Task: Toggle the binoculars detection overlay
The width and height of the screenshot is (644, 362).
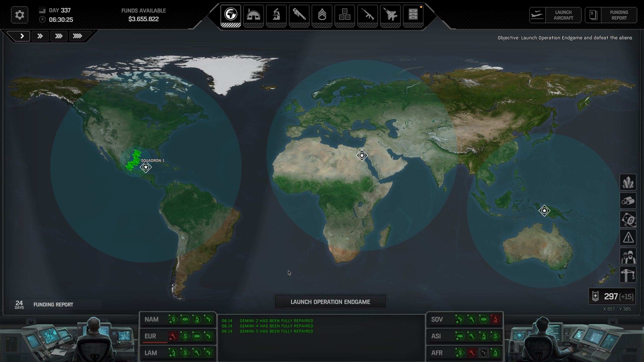Action: point(628,201)
